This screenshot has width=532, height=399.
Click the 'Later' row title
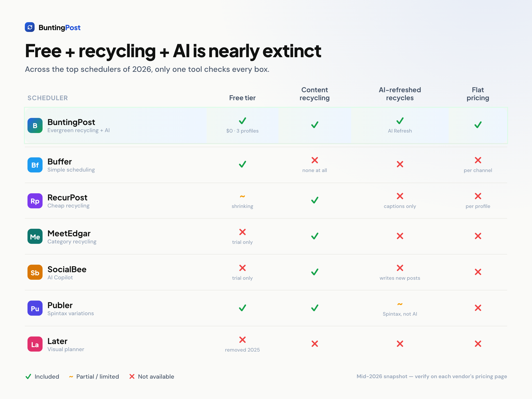pos(57,341)
